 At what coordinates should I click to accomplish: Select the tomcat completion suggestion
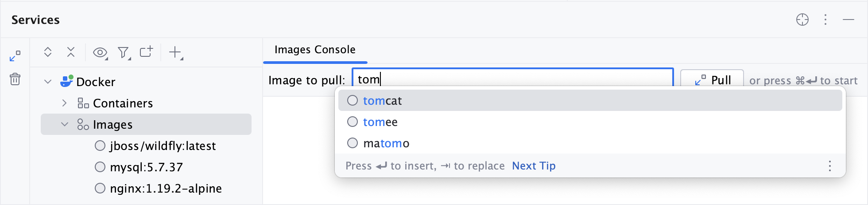click(383, 101)
